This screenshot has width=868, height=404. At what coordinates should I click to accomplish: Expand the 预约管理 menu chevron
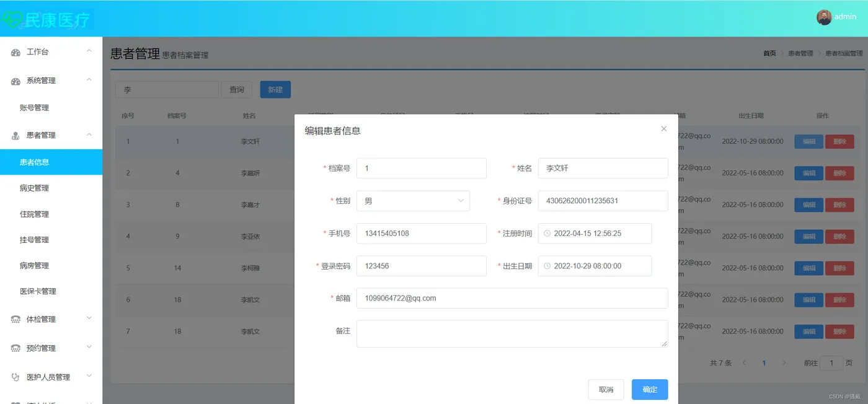(x=89, y=347)
